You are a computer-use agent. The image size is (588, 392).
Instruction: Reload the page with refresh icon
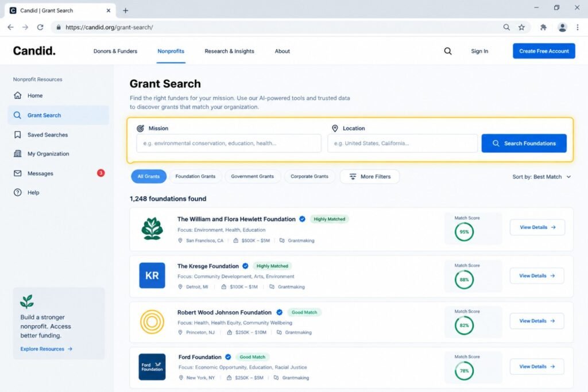coord(40,27)
